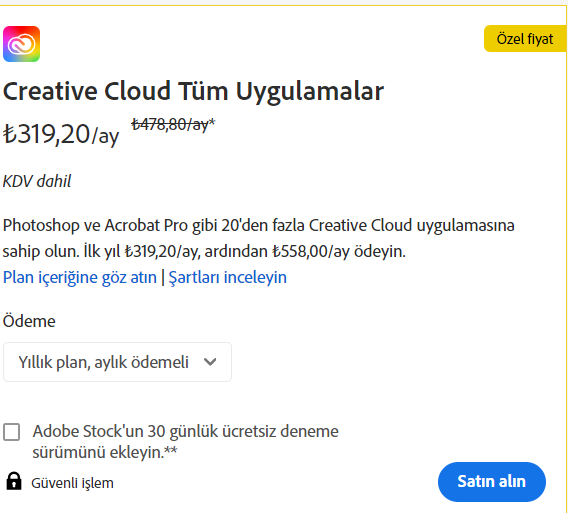Click the asterisk footnote after old price
This screenshot has width=568, height=513.
click(212, 122)
